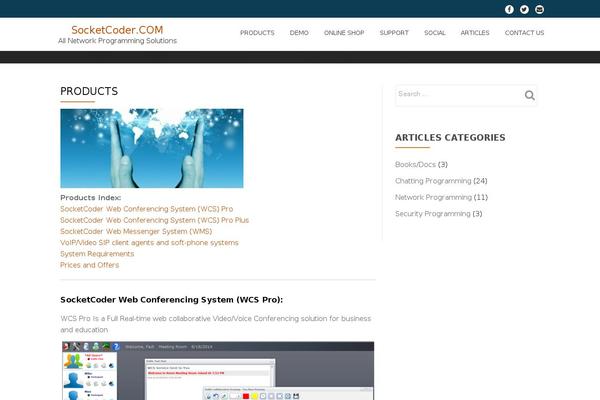Image resolution: width=600 pixels, height=400 pixels.
Task: Go to ONLINE SHOP
Action: pos(344,33)
